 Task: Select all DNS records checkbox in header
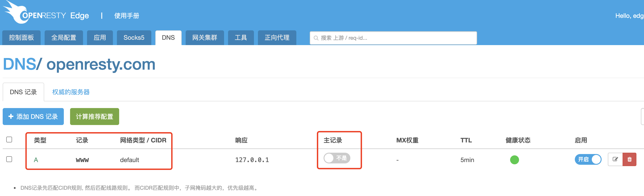9,140
